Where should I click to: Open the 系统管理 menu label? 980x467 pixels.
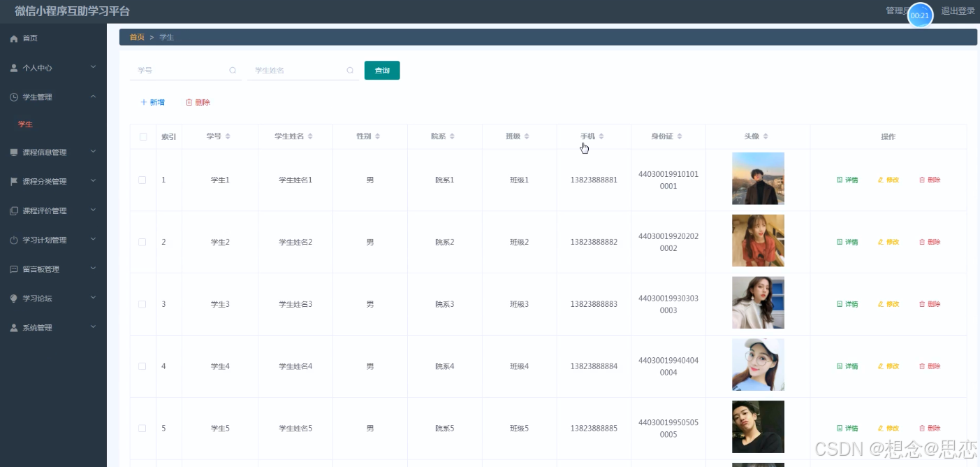coord(37,328)
